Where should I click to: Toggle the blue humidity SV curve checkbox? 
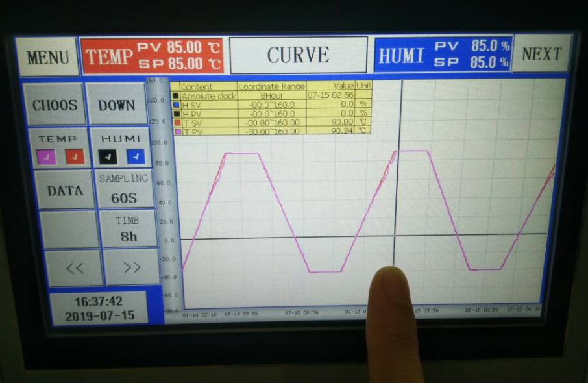point(136,156)
